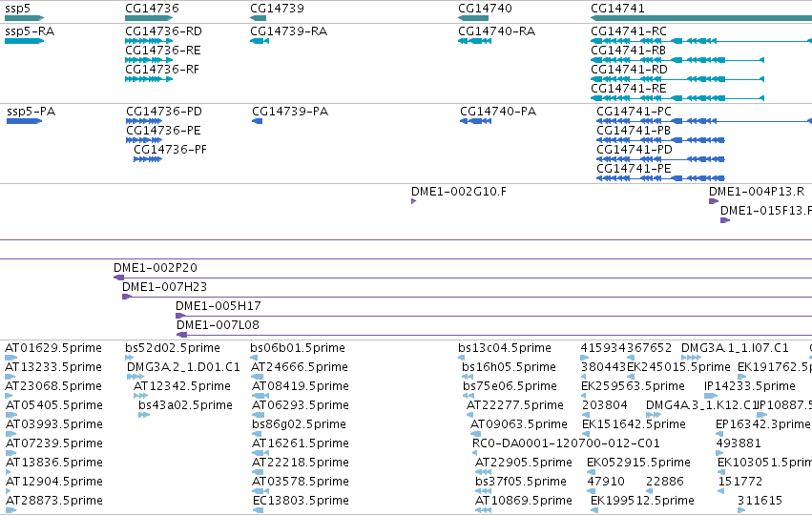
Task: Open protein CG14736-PF
Action: pyautogui.click(x=171, y=150)
